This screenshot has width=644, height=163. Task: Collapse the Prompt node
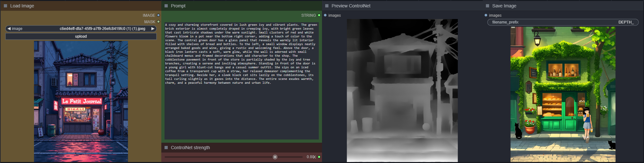click(166, 6)
